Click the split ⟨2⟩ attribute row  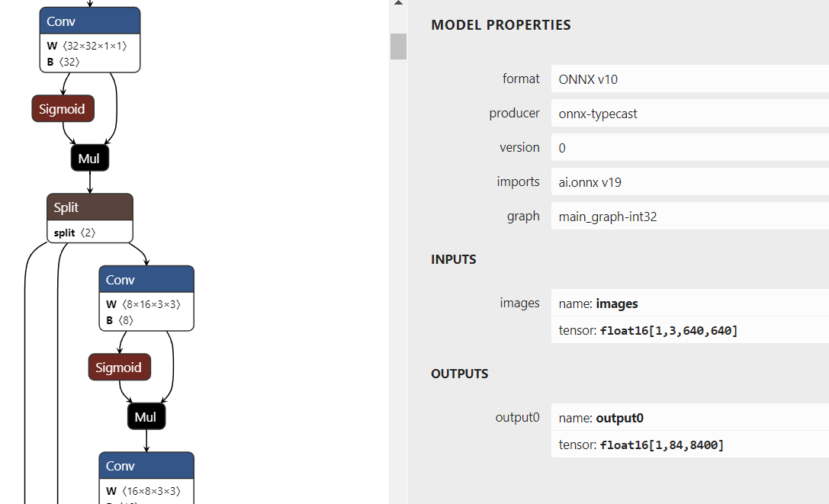90,232
